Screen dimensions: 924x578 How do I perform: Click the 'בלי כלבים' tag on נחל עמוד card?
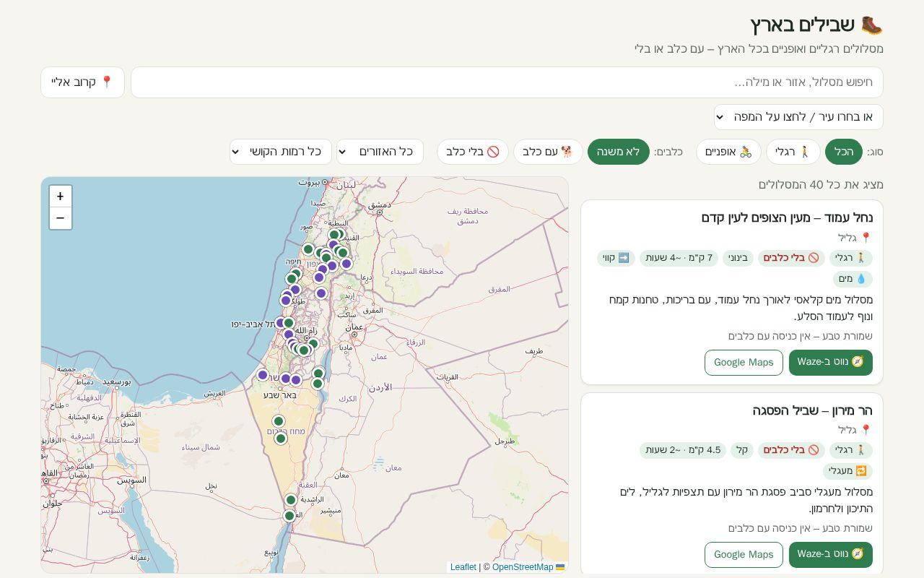[x=791, y=258]
